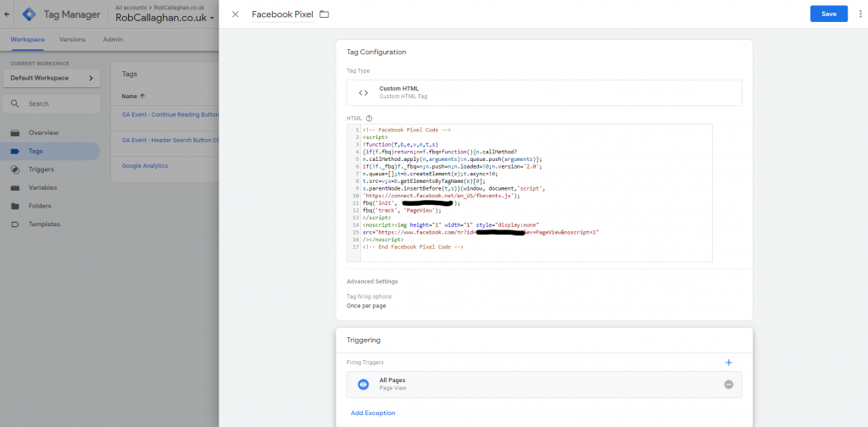Open the HTML help question mark

[370, 119]
